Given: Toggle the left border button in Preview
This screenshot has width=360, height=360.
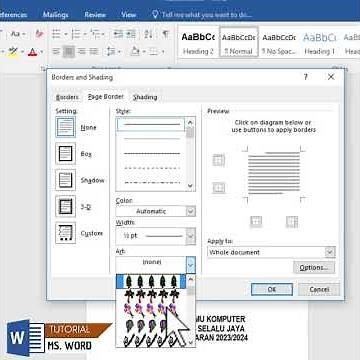Looking at the screenshot, I should tap(256, 221).
